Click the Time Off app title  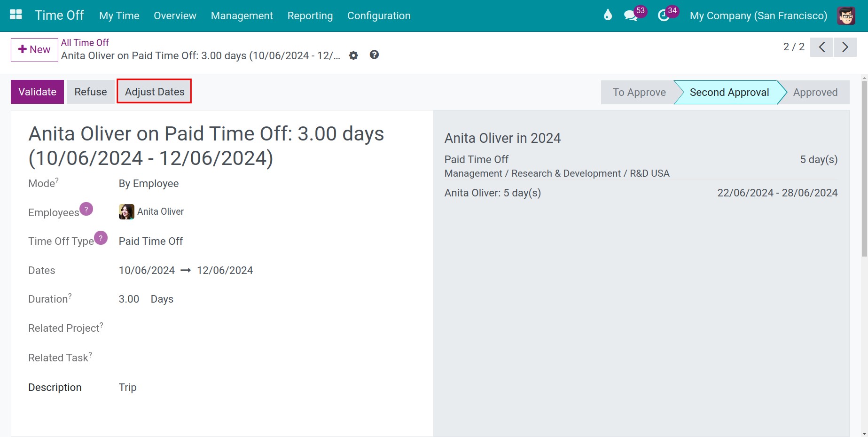pos(60,15)
